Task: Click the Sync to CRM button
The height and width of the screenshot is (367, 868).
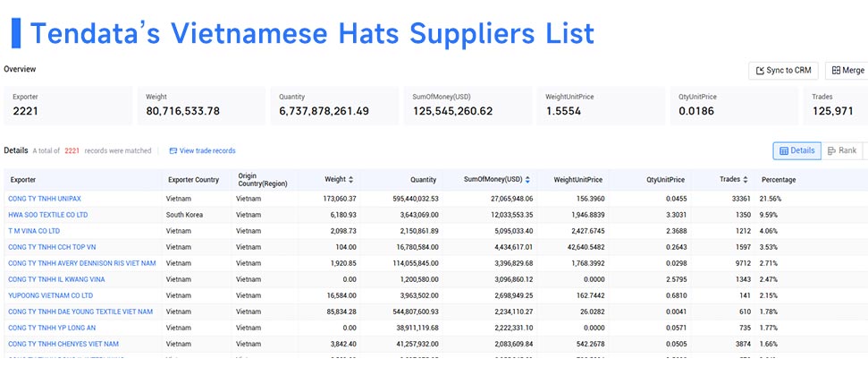Action: pyautogui.click(x=784, y=71)
